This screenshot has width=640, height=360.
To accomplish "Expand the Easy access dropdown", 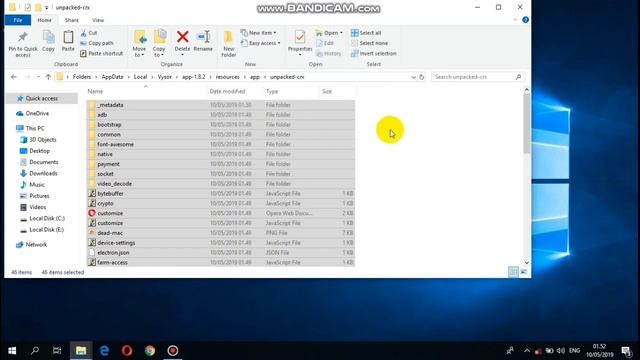I will pyautogui.click(x=260, y=43).
